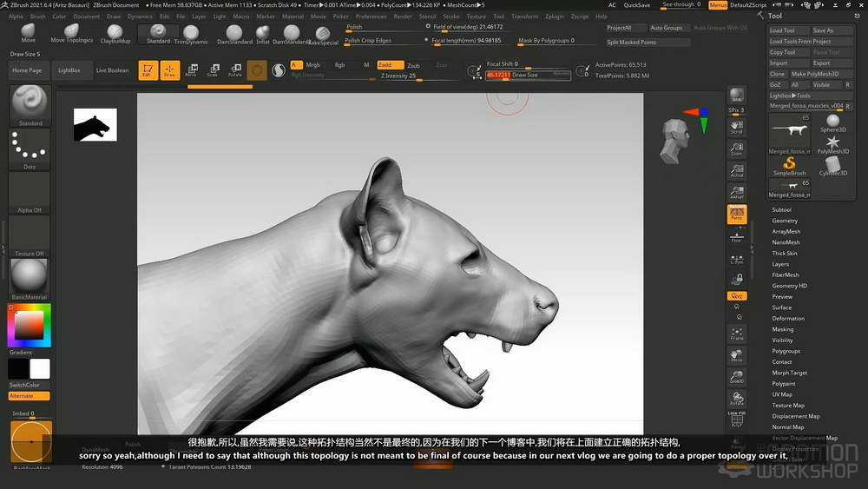Expand the UV Map section
Image resolution: width=868 pixels, height=489 pixels.
[x=782, y=394]
